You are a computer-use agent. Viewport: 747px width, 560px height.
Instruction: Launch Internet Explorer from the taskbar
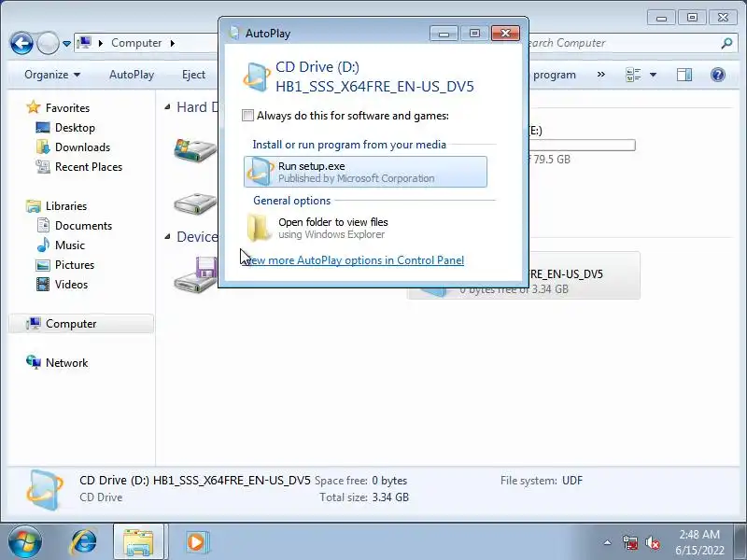tap(83, 542)
